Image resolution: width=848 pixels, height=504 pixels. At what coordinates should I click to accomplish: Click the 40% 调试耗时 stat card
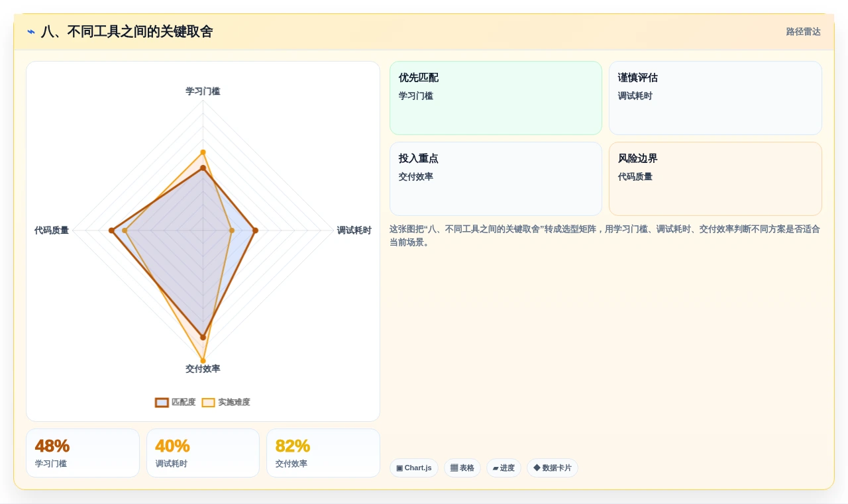click(x=203, y=453)
